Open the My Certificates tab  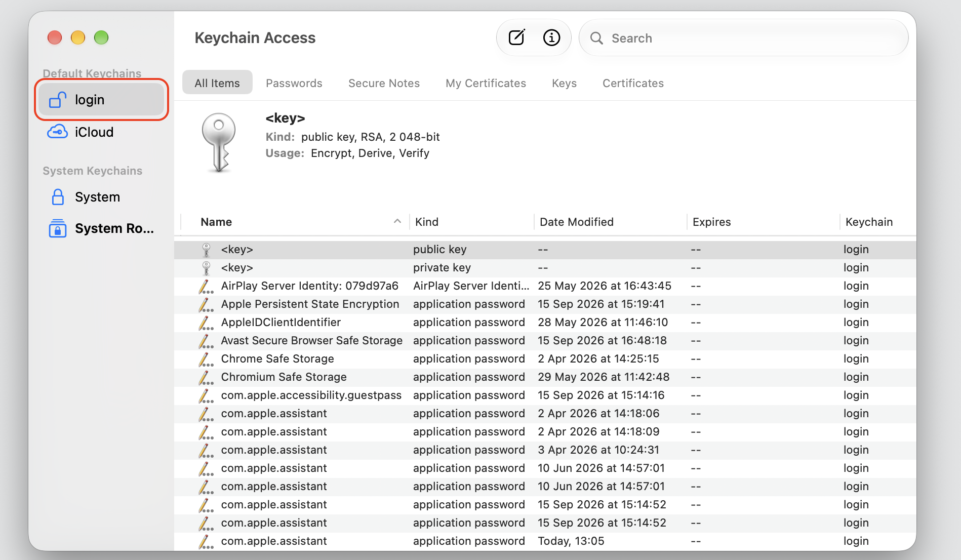(x=486, y=83)
